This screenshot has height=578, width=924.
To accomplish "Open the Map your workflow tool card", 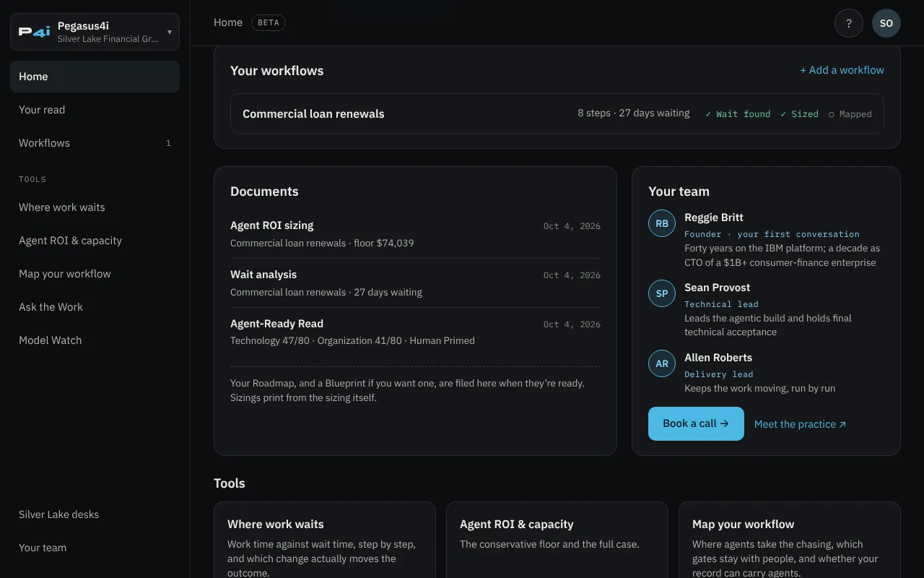I will 790,540.
